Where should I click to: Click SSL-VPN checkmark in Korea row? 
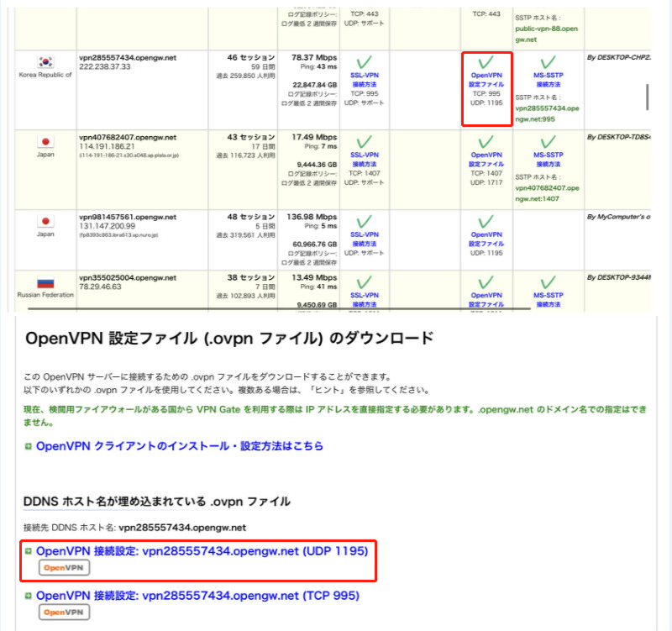coord(365,62)
